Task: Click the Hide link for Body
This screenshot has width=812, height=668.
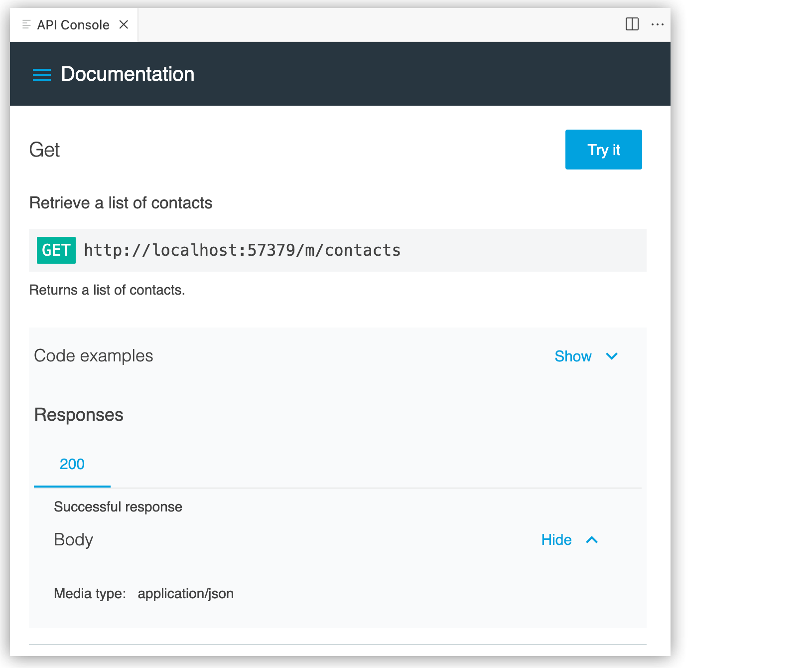Action: tap(556, 539)
